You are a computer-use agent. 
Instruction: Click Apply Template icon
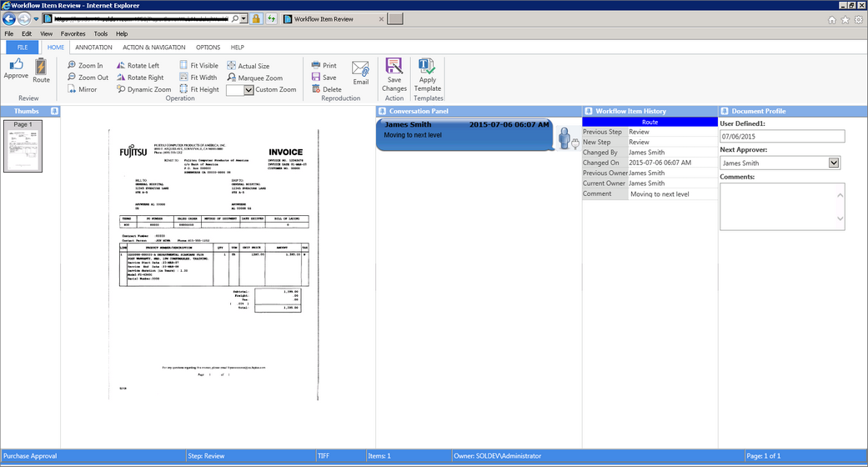[x=427, y=67]
